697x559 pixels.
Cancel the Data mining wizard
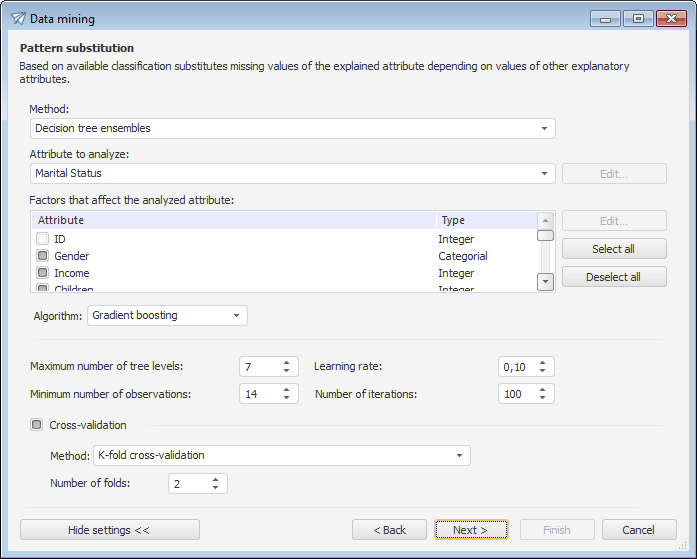638,530
